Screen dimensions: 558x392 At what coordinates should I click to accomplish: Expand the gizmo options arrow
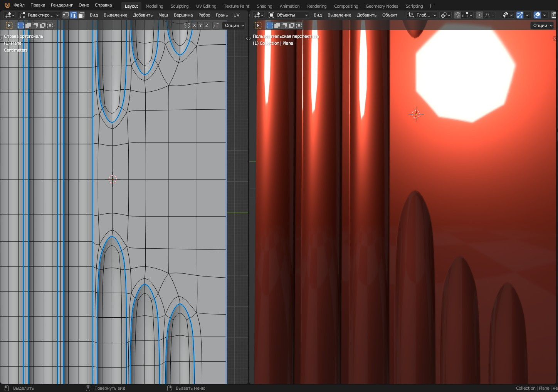pyautogui.click(x=527, y=15)
